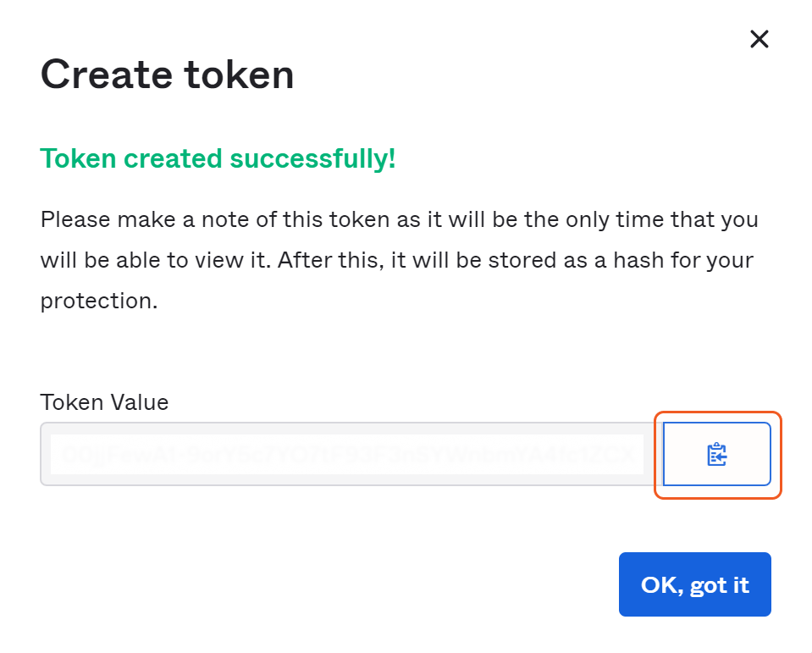
Task: Click the Token Value label
Action: [105, 402]
